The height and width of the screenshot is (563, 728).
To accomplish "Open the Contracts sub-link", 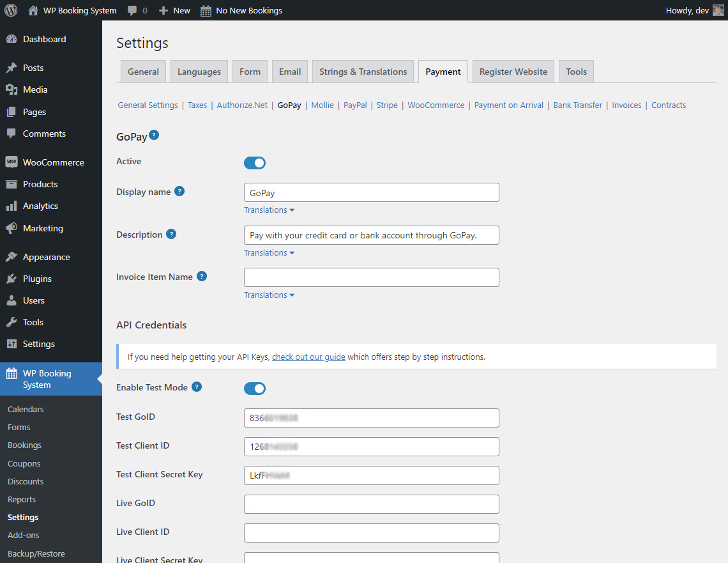I will click(669, 105).
